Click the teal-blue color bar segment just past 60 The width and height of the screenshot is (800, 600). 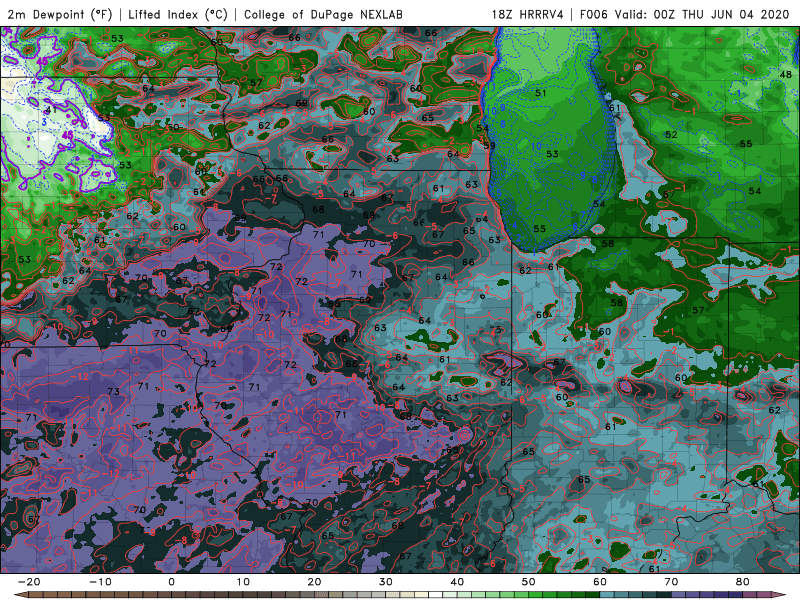(607, 595)
